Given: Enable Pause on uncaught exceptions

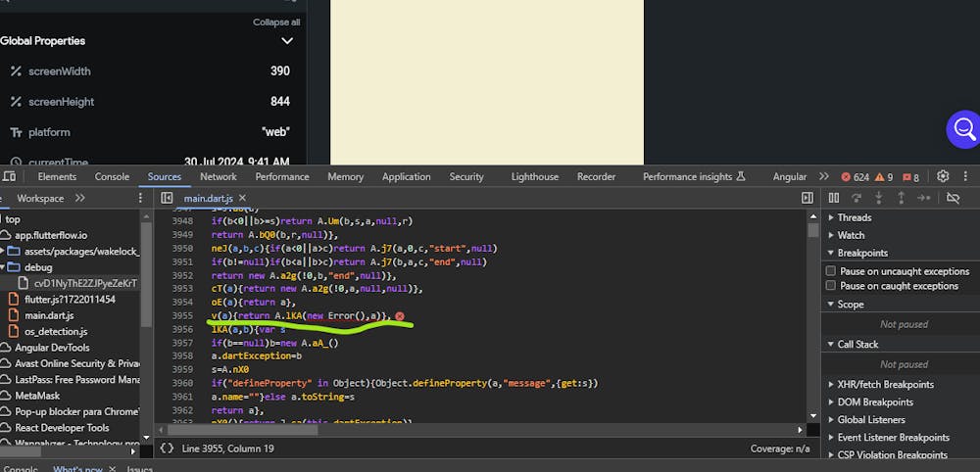Looking at the screenshot, I should [x=831, y=271].
